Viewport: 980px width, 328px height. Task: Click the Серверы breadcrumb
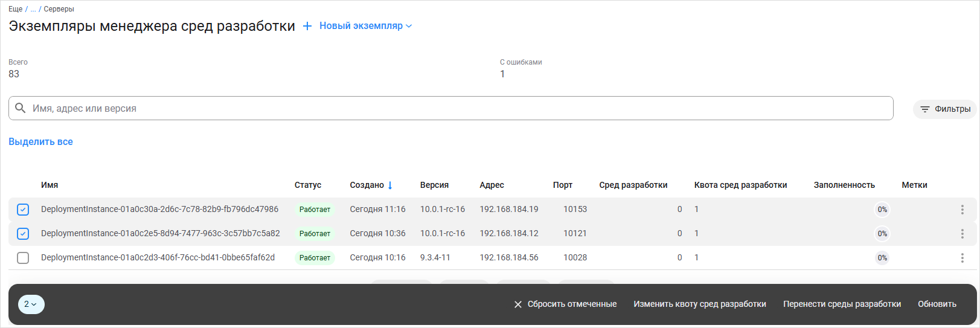tap(59, 9)
